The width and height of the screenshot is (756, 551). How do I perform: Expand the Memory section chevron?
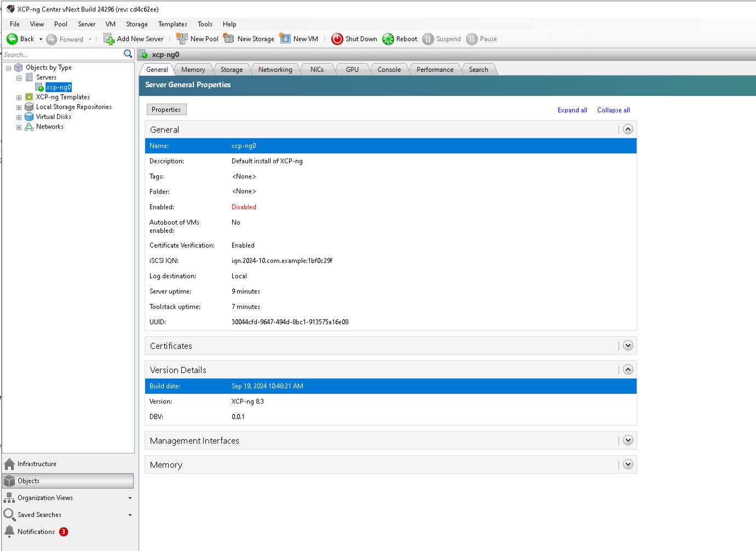point(628,464)
